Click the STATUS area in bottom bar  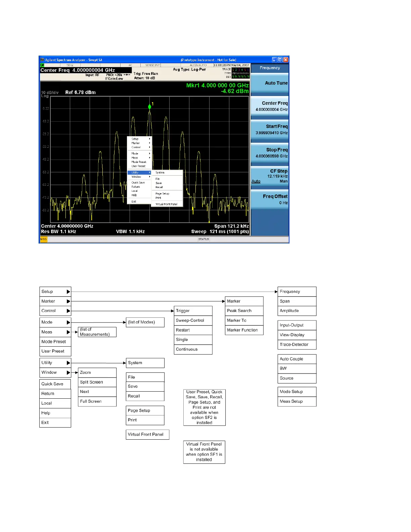click(x=203, y=239)
